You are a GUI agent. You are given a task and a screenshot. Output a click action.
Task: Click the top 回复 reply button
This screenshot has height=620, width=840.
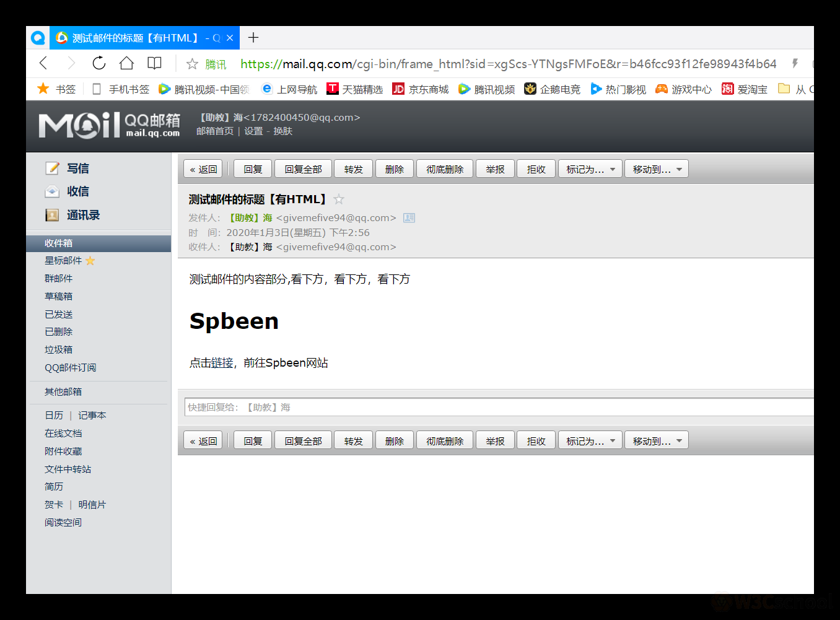tap(253, 169)
